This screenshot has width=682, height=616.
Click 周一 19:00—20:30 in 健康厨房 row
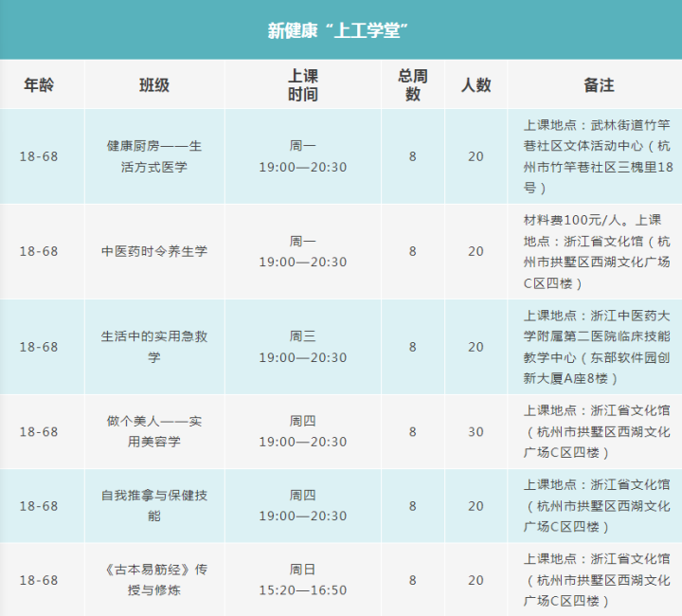pos(303,156)
